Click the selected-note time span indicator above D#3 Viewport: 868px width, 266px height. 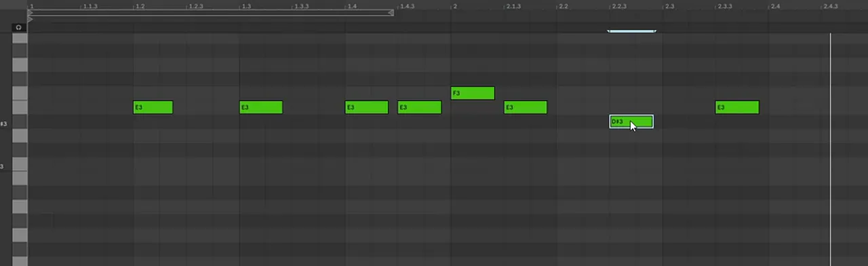(x=631, y=31)
